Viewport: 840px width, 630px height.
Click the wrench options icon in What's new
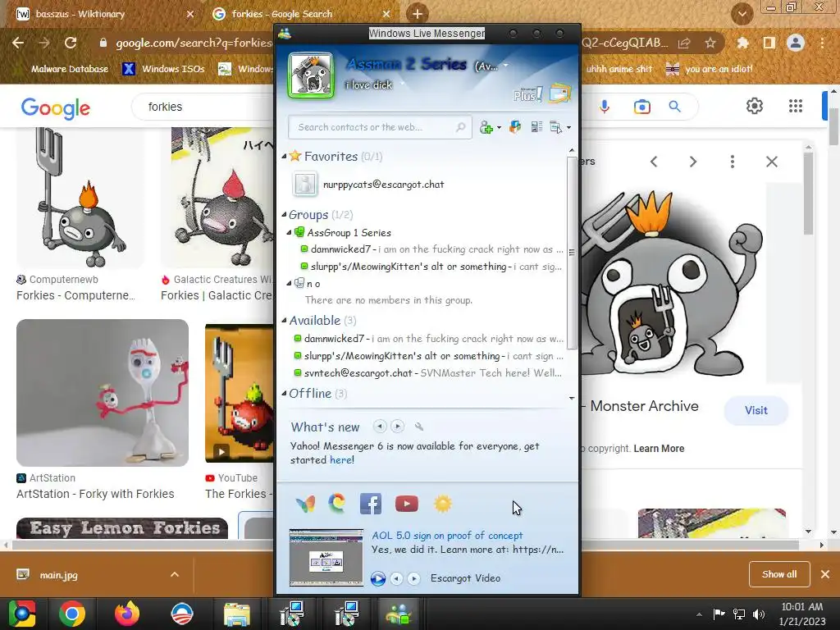click(419, 427)
